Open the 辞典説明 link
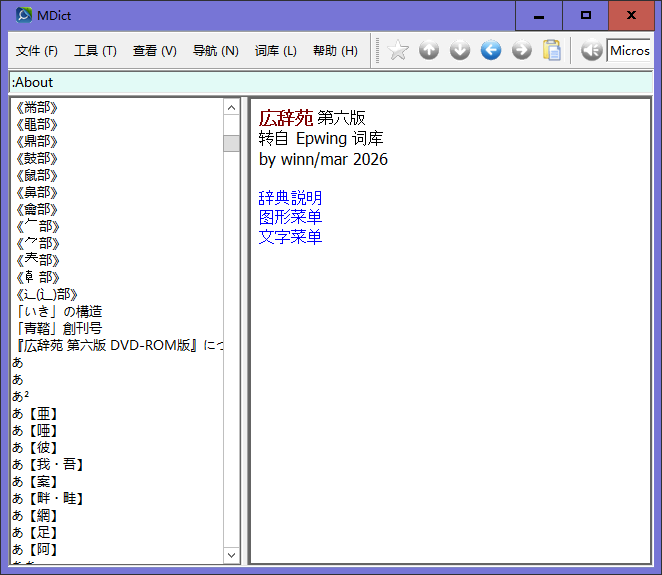 pyautogui.click(x=290, y=198)
